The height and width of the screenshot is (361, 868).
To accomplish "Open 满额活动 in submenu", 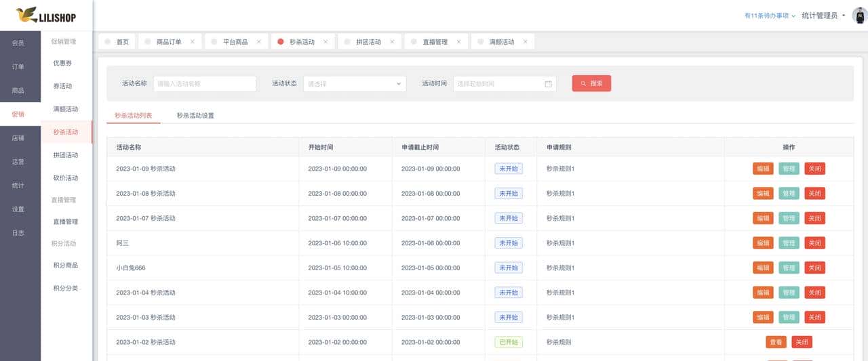I will pyautogui.click(x=66, y=109).
